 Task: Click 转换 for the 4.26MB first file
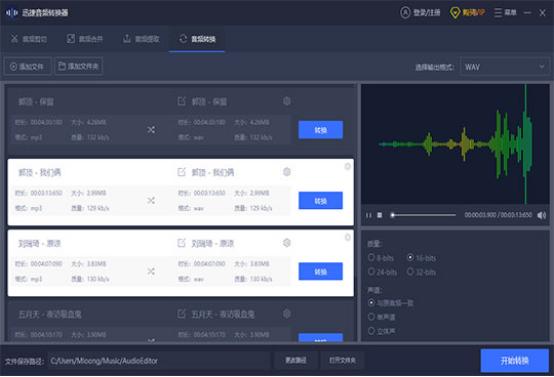(320, 130)
